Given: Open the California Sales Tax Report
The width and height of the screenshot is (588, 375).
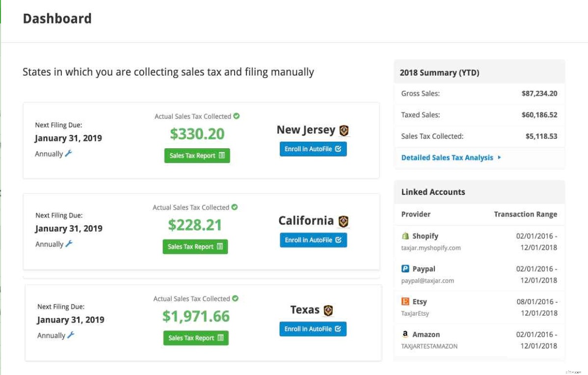Looking at the screenshot, I should tap(195, 246).
